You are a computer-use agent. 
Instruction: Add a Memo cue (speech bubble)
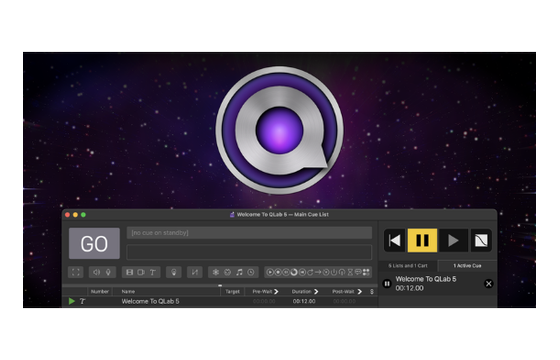(x=358, y=272)
